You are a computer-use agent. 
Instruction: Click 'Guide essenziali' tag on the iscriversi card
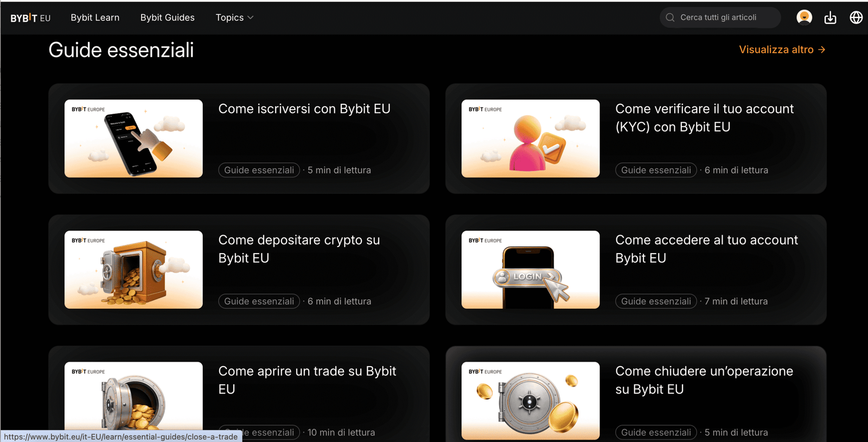259,170
